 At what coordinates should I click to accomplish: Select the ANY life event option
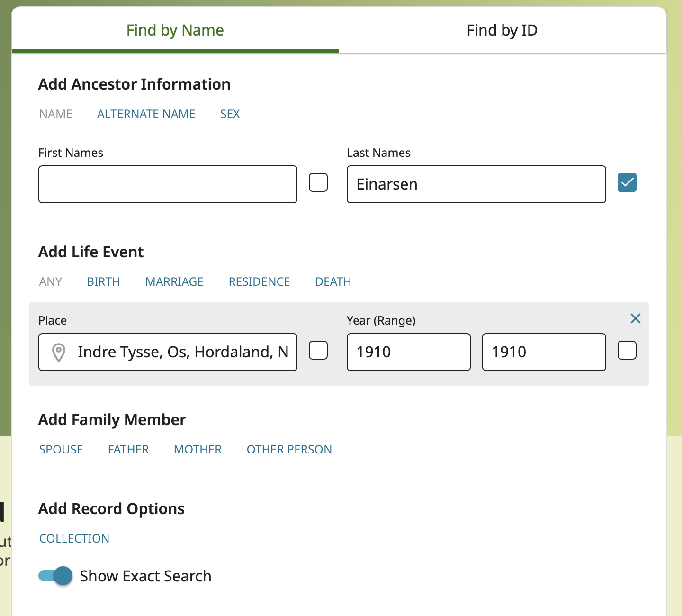51,281
